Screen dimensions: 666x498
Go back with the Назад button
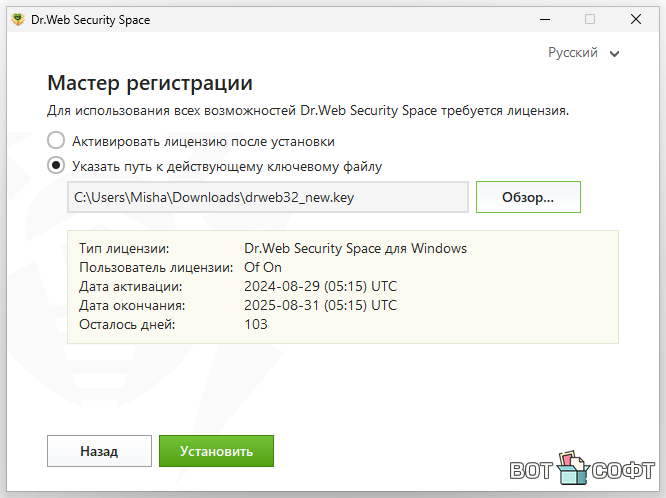pos(99,451)
